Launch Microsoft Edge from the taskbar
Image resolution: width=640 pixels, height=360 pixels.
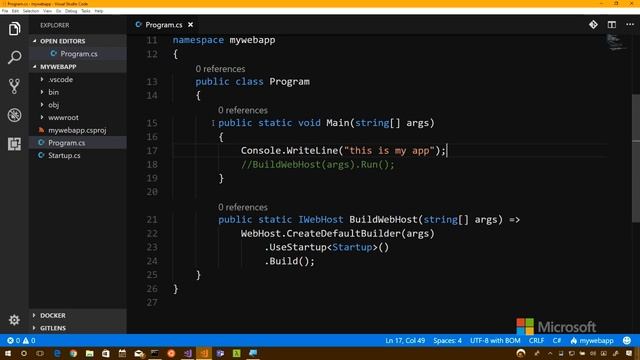[x=57, y=353]
